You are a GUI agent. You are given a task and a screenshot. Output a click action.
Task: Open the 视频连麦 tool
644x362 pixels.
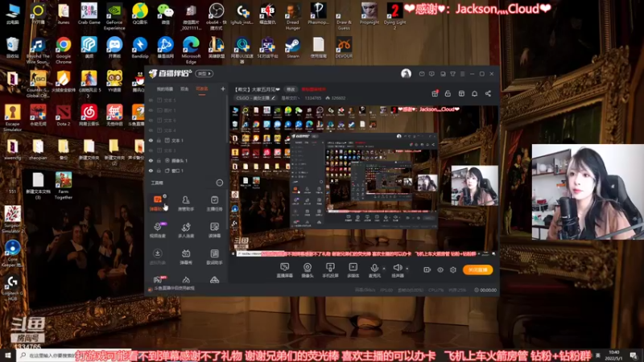point(157,230)
